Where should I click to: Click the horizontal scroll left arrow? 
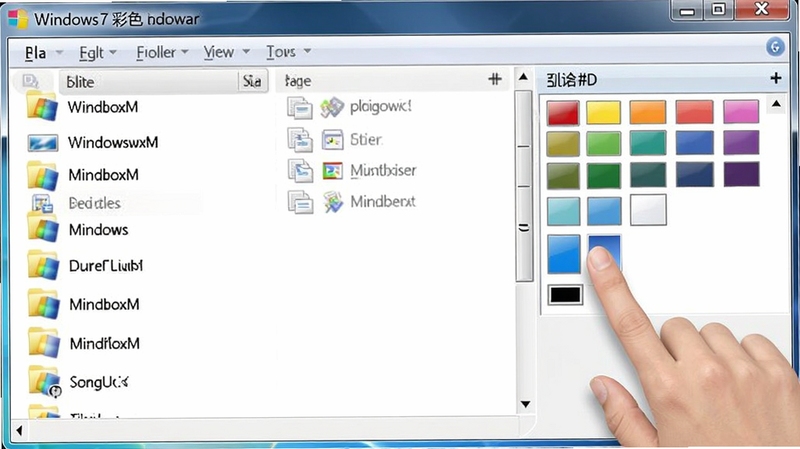point(19,430)
